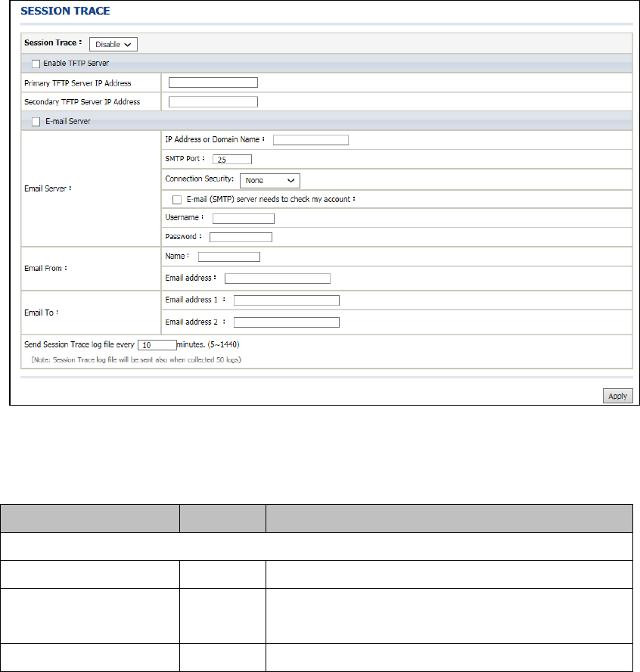Click the Apply button
This screenshot has height=672, width=640.
(618, 396)
